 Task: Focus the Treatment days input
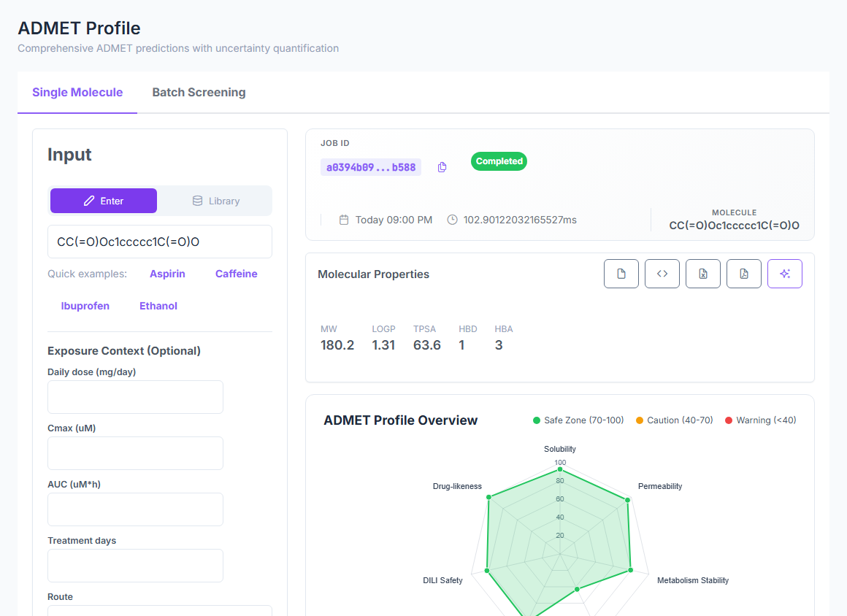[x=135, y=566]
